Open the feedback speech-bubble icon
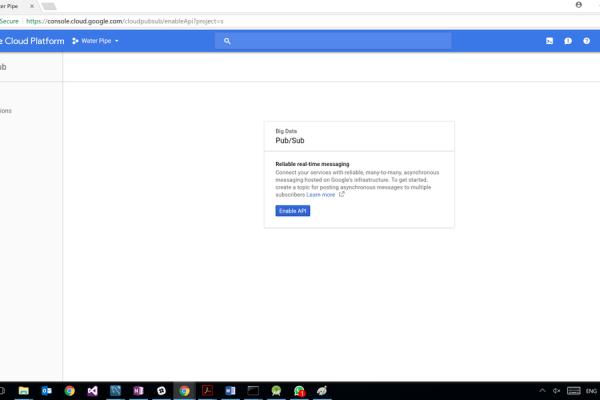Image resolution: width=600 pixels, height=400 pixels. click(x=568, y=41)
